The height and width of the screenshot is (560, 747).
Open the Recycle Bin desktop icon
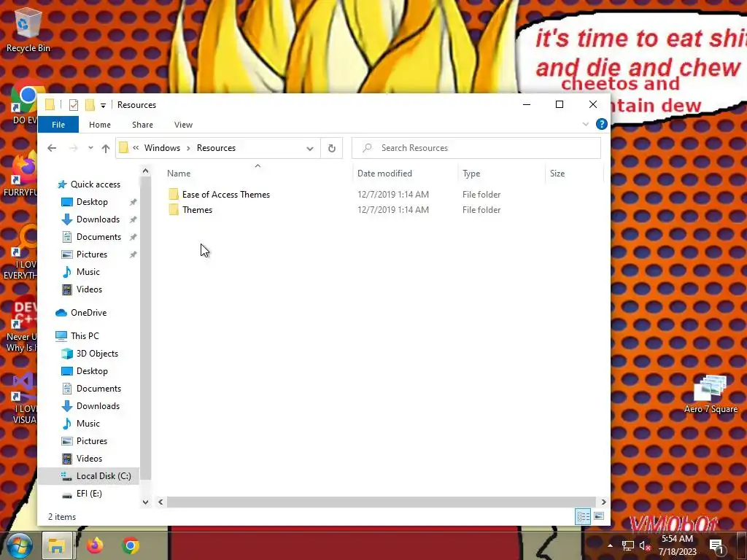click(28, 31)
